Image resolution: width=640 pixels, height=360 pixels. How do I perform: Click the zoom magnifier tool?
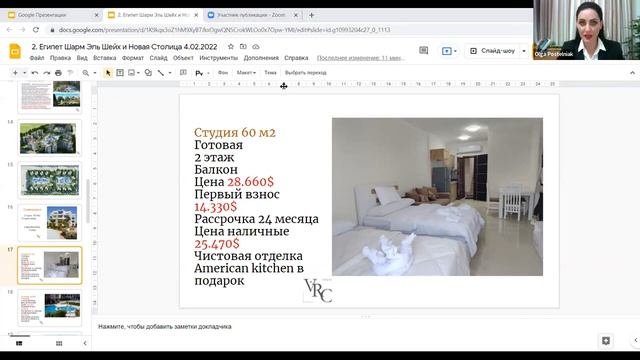click(x=85, y=73)
